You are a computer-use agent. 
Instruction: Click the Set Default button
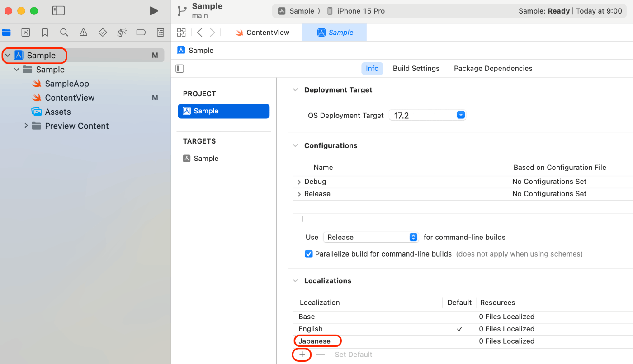click(x=354, y=355)
